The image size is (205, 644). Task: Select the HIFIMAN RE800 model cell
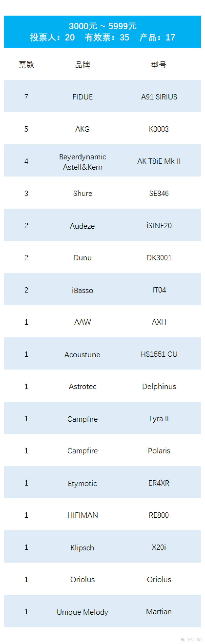pos(159,515)
